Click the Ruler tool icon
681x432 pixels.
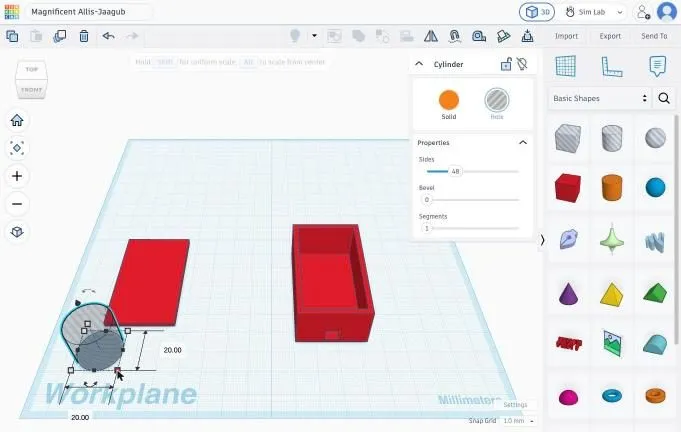coord(612,66)
